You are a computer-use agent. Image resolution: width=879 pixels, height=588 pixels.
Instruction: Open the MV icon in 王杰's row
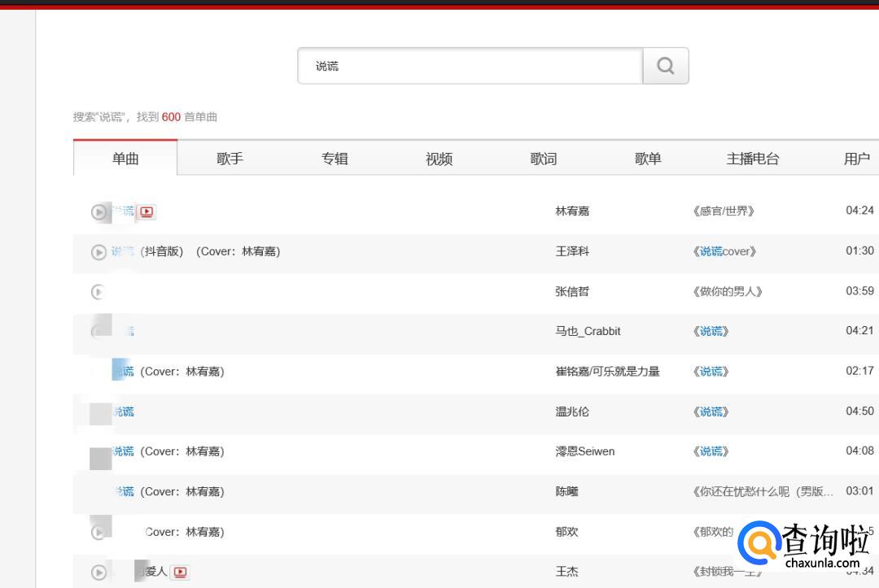pos(181,573)
